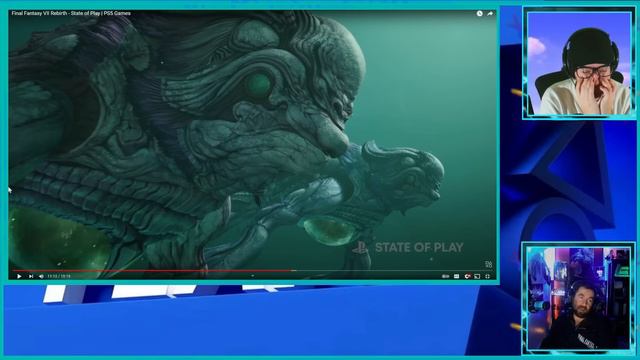
Task: Add video to Watch Later with clock icon
Action: 480,13
